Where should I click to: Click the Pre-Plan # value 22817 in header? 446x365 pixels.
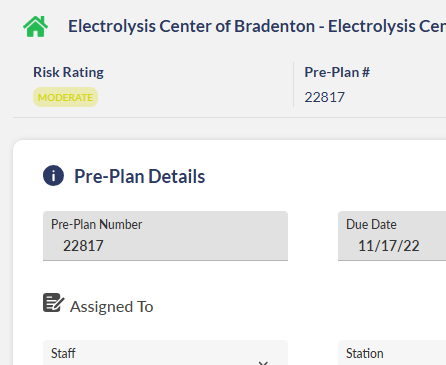tap(324, 97)
